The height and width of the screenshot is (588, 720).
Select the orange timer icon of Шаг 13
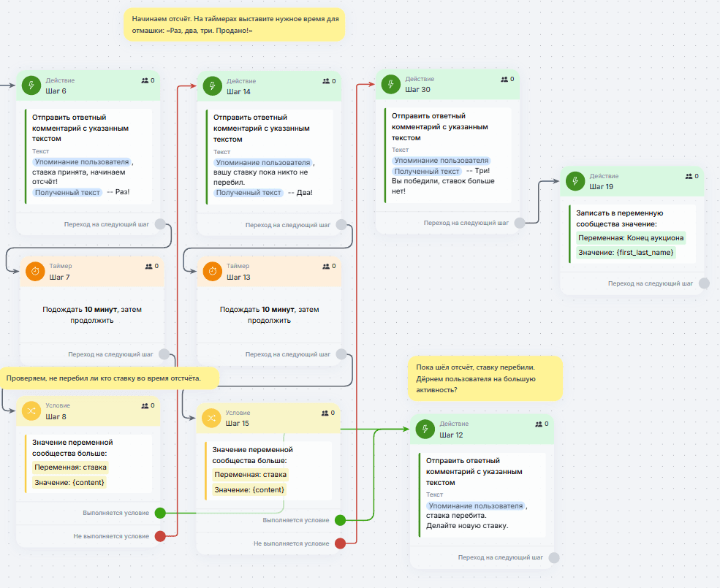click(x=213, y=271)
